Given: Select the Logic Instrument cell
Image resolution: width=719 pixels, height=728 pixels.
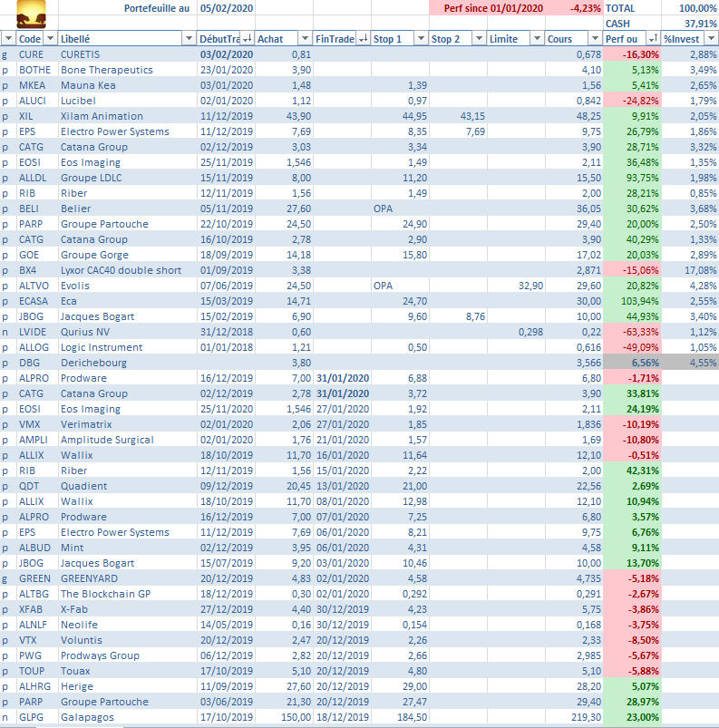Looking at the screenshot, I should pos(128,347).
